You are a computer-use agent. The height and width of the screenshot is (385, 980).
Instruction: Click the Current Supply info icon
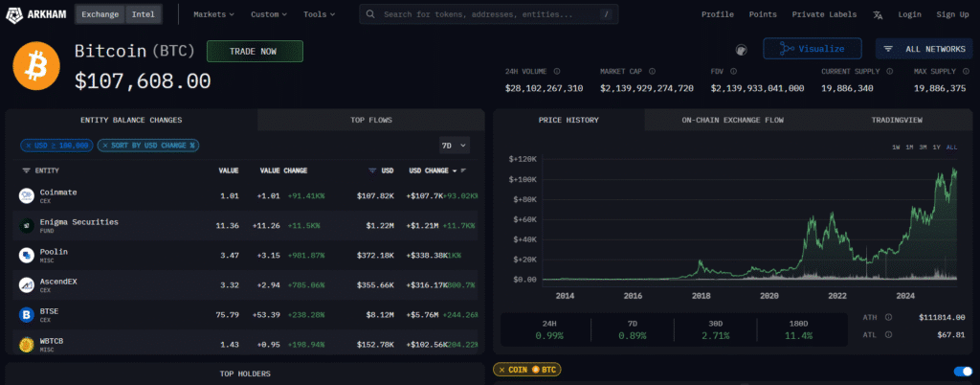click(890, 71)
